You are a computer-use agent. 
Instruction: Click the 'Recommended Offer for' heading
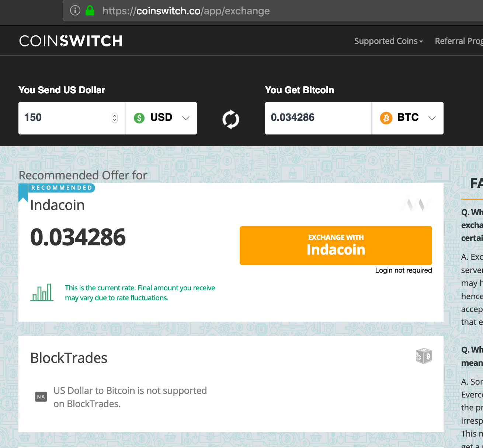[83, 175]
